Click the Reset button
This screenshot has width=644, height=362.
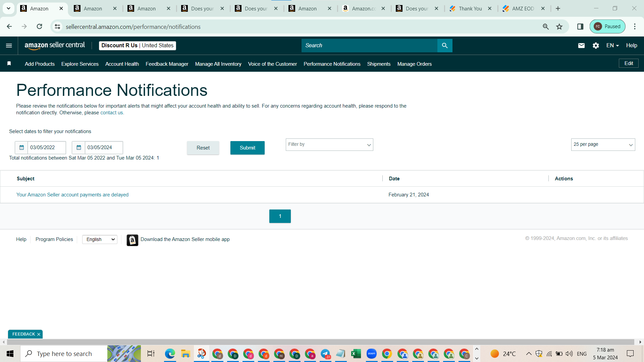coord(203,148)
